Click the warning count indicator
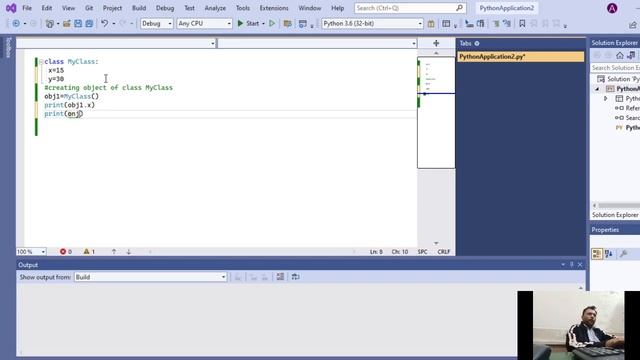This screenshot has height=360, width=640. click(89, 251)
